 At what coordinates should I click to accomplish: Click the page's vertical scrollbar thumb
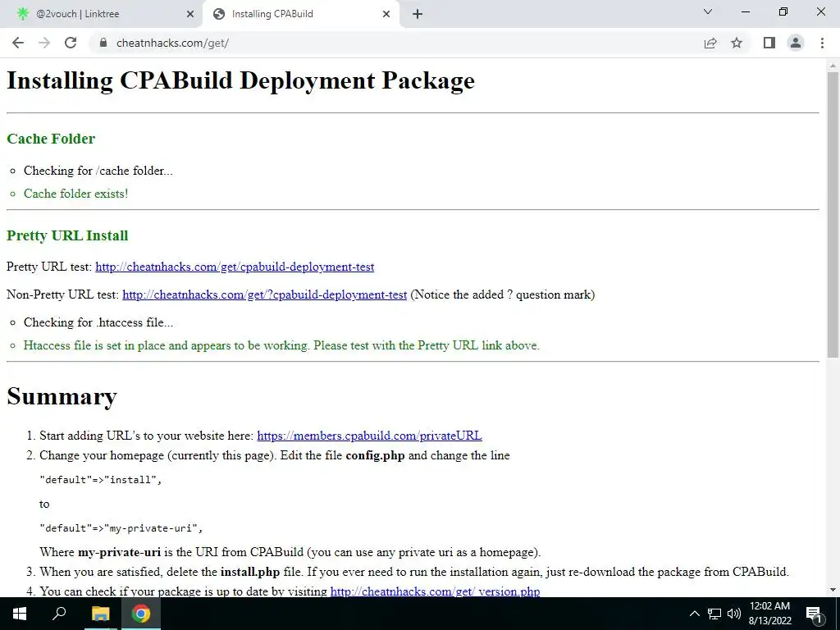coord(833,214)
